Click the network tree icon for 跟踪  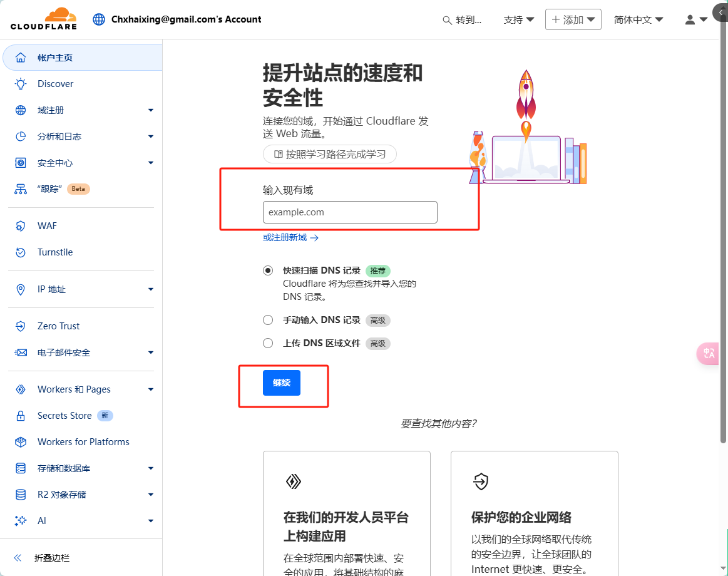pyautogui.click(x=21, y=189)
